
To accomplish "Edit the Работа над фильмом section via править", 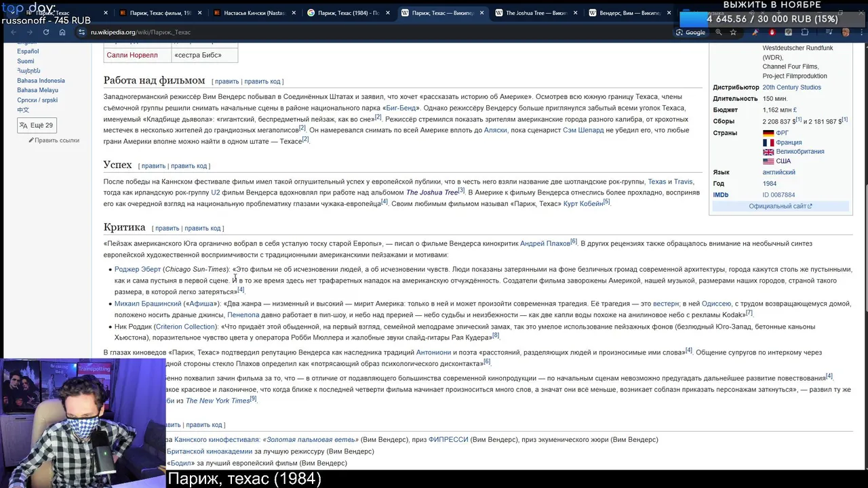I will click(227, 81).
